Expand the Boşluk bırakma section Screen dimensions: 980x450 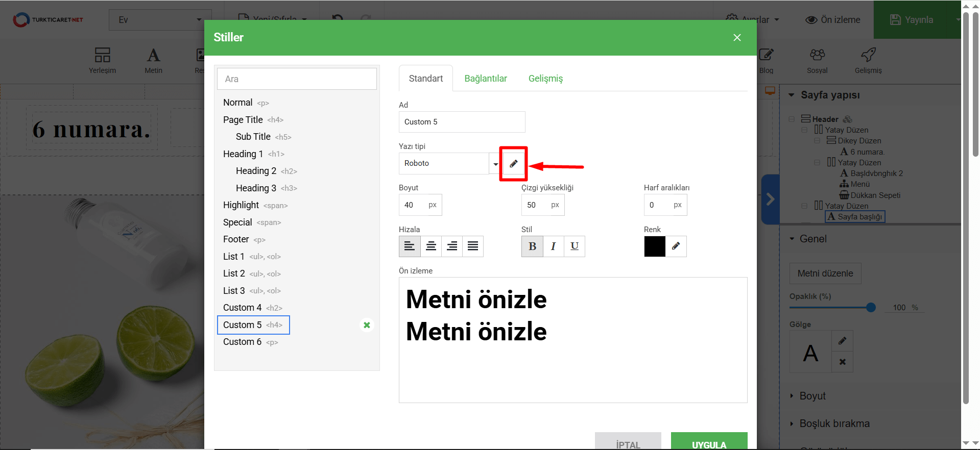[834, 423]
